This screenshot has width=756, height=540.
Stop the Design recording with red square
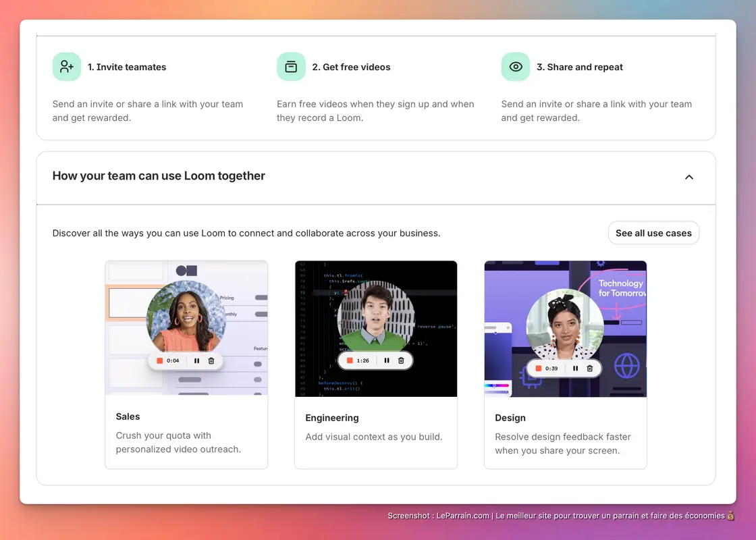[x=539, y=369]
